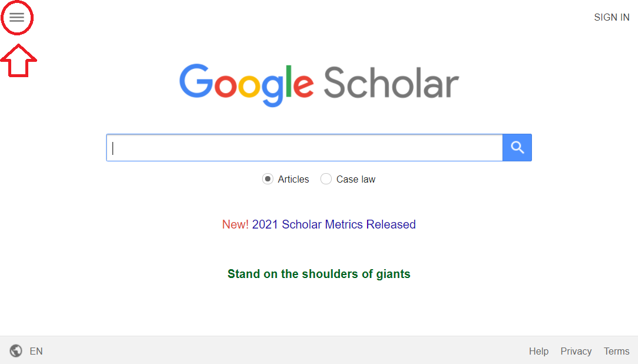This screenshot has width=638, height=364.
Task: Focus the Scholar search text field
Action: click(305, 147)
